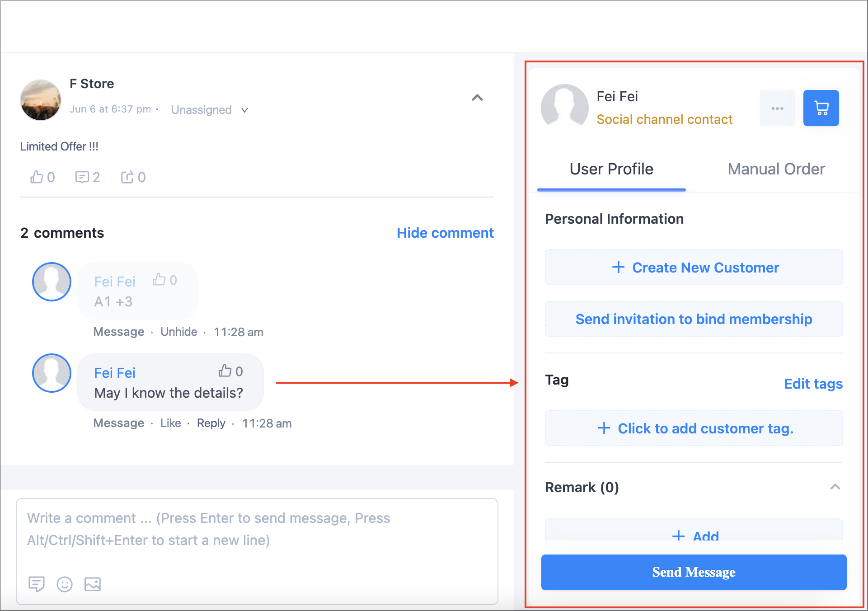
Task: Open the emoji picker in comment box
Action: (65, 584)
